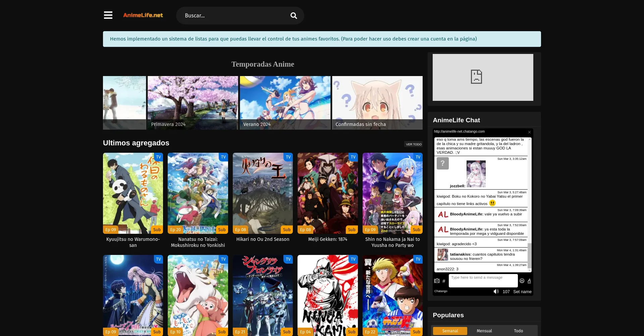Click jozzbell's question mark avatar
This screenshot has width=644, height=336.
[x=443, y=163]
